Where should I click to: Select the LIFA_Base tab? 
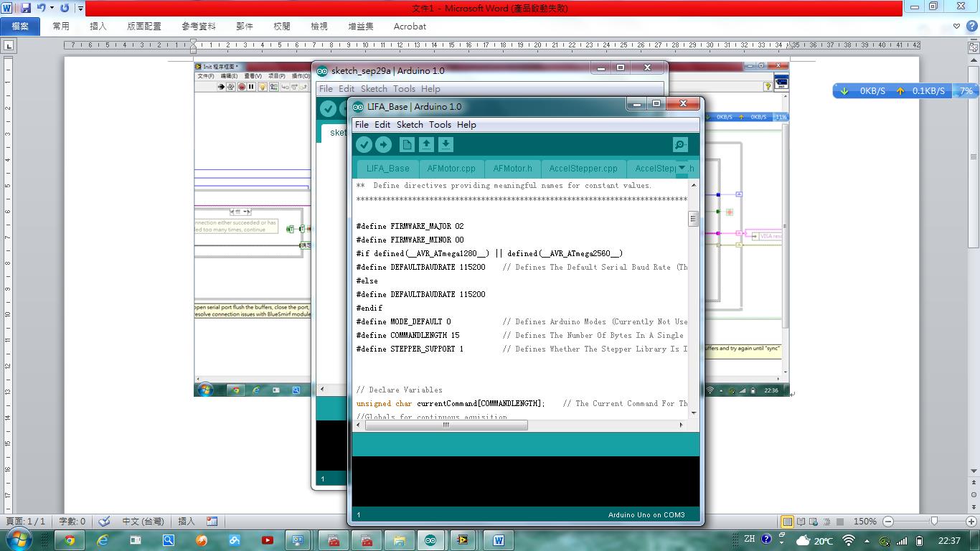coord(388,169)
